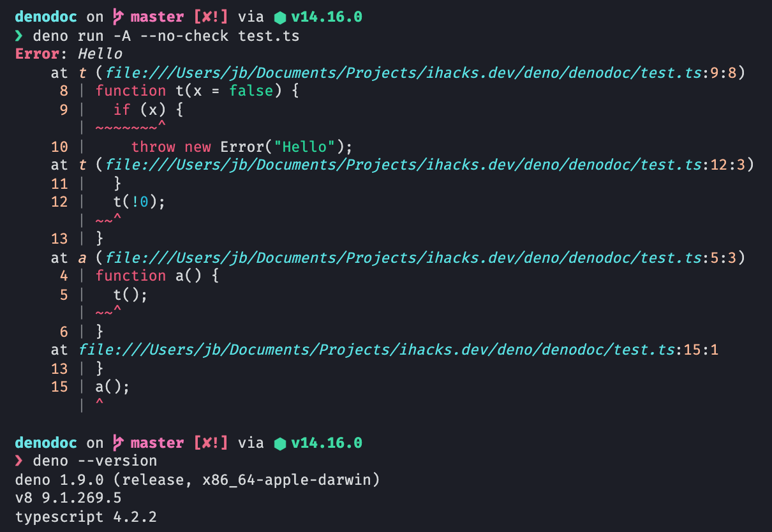Click the code line 'if (x) {'

(x=149, y=110)
